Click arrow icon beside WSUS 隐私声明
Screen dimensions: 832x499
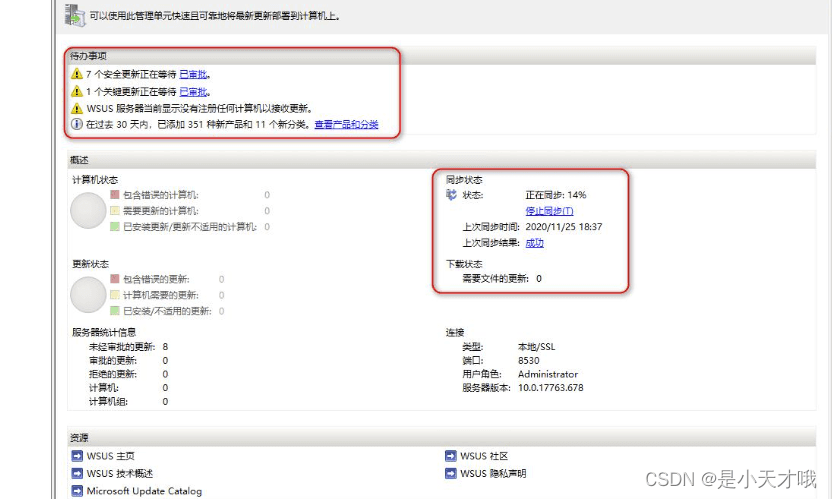click(451, 473)
